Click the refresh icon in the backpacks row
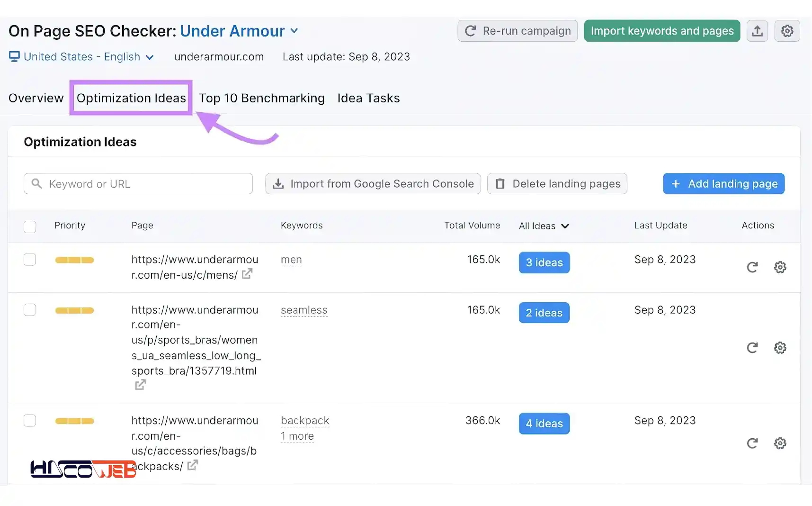The height and width of the screenshot is (506, 812). (x=752, y=443)
